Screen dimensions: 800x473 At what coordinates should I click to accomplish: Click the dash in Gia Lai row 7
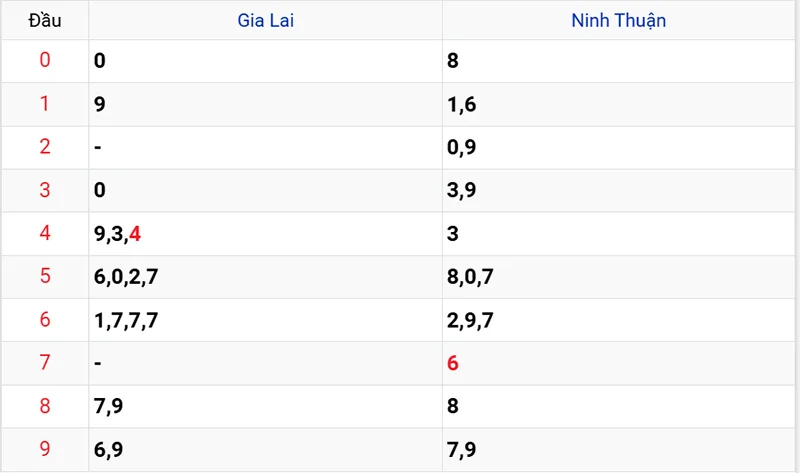(97, 363)
